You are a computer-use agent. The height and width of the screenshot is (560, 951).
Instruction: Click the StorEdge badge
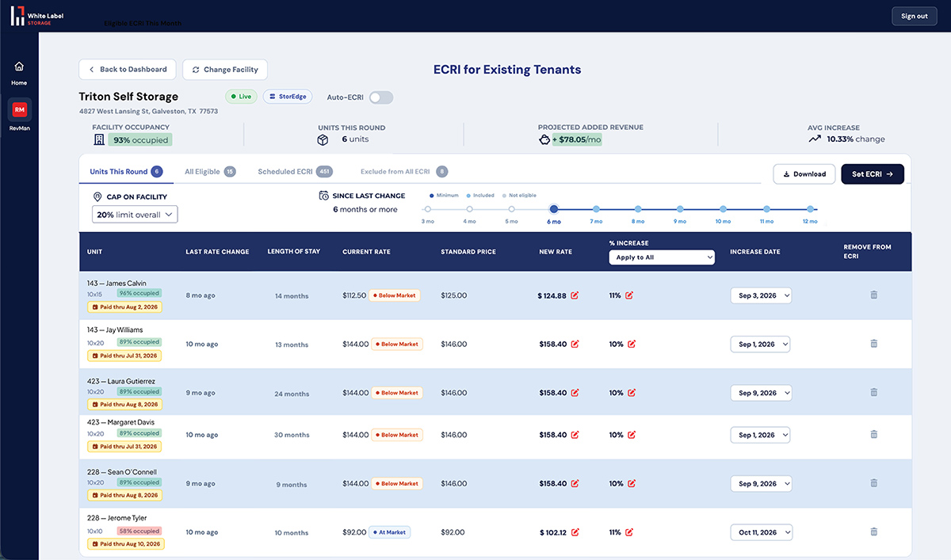(x=288, y=97)
